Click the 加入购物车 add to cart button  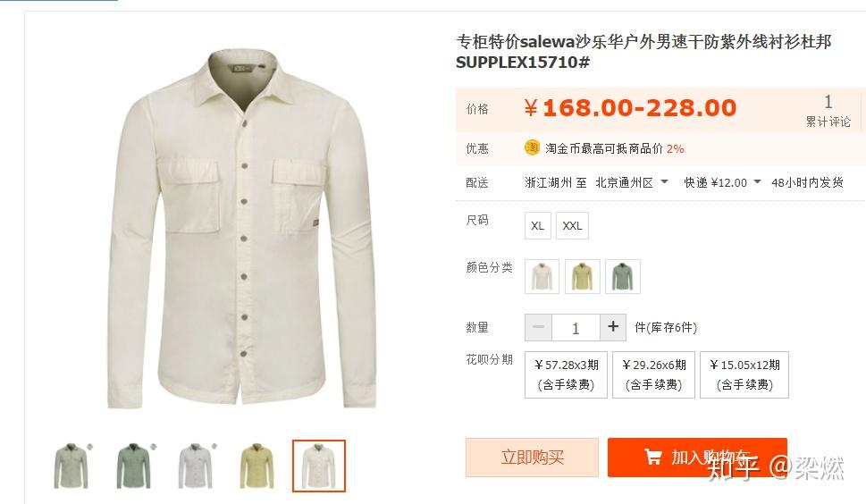tap(697, 458)
